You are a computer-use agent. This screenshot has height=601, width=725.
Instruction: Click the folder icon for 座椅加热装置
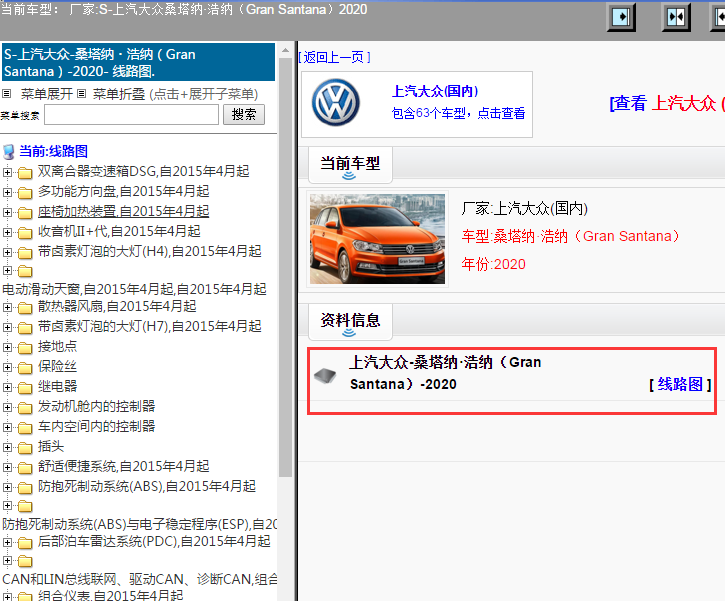point(25,213)
